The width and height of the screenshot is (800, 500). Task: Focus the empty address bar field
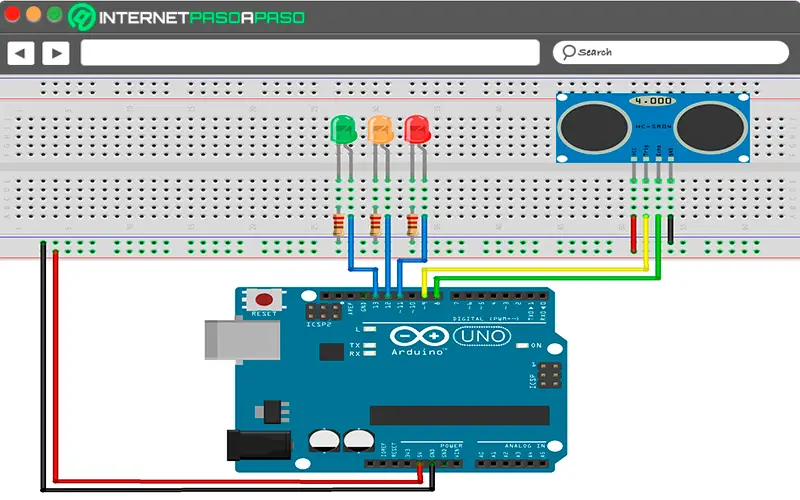point(310,53)
